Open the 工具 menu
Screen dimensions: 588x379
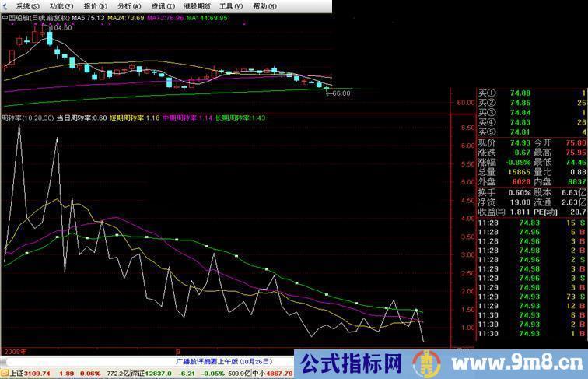230,5
